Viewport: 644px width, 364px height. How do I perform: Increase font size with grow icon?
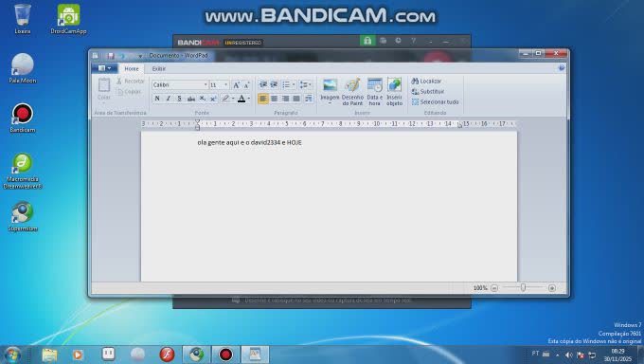(x=236, y=85)
